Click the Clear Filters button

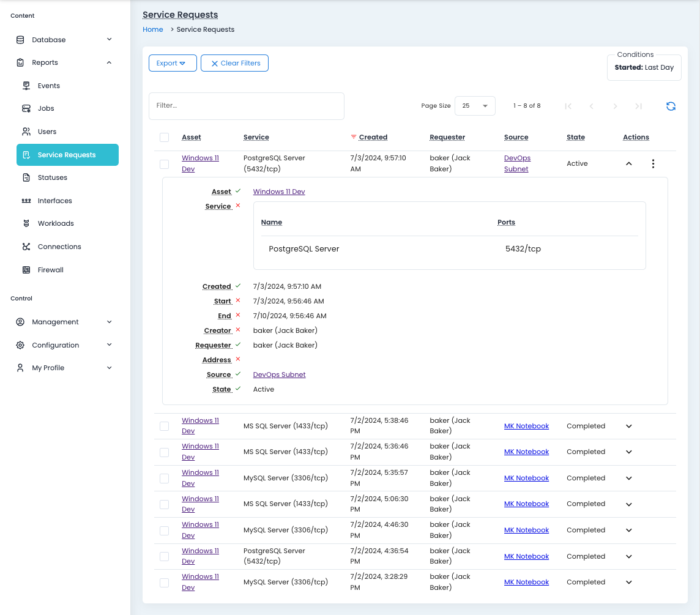pyautogui.click(x=234, y=63)
